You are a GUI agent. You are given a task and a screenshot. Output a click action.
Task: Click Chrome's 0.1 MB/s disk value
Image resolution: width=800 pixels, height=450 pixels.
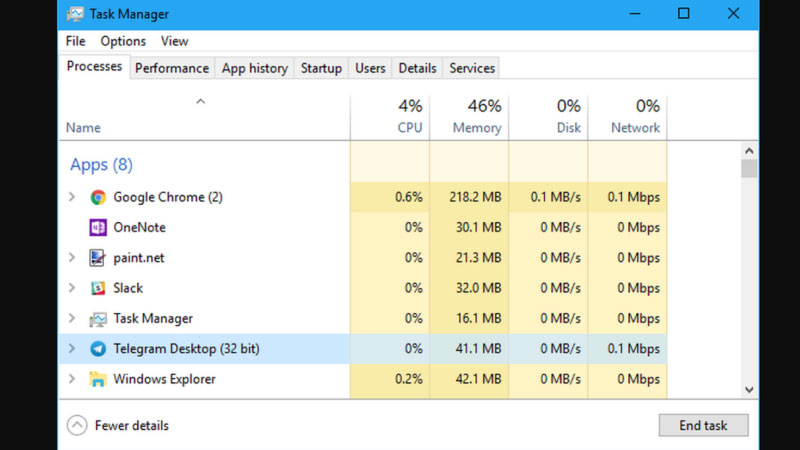[555, 197]
